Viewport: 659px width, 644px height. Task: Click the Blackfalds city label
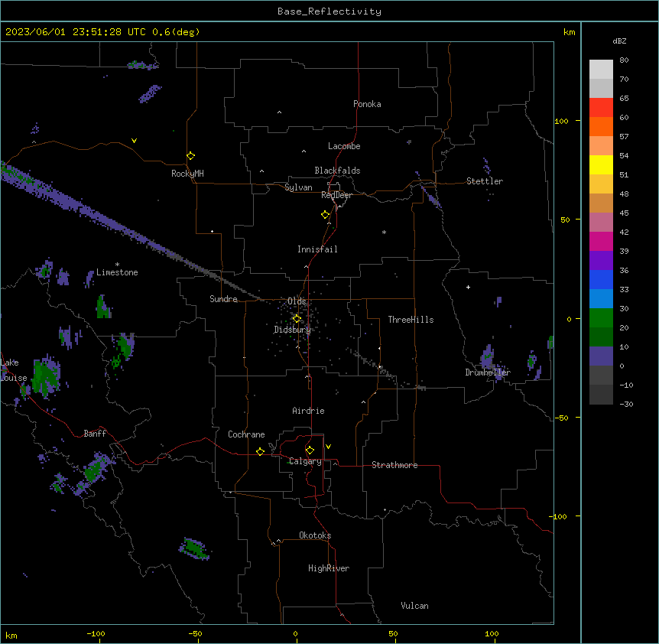pos(337,171)
